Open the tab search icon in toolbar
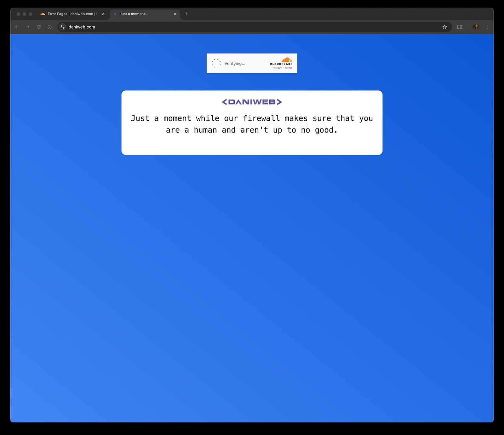 click(460, 27)
